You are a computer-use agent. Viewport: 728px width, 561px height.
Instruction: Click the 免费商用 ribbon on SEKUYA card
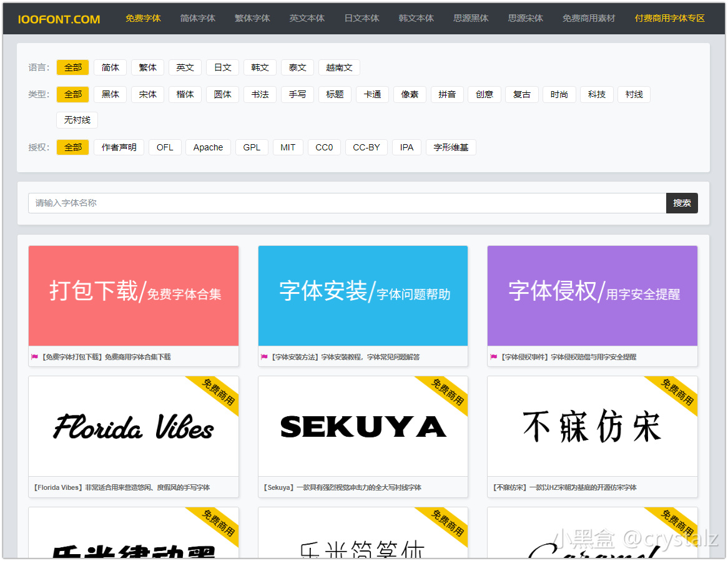click(446, 393)
